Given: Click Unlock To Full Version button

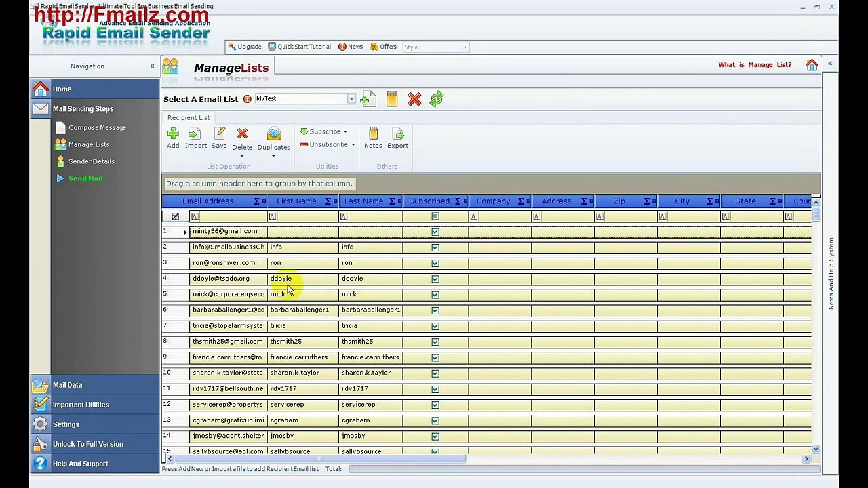Looking at the screenshot, I should [x=94, y=444].
